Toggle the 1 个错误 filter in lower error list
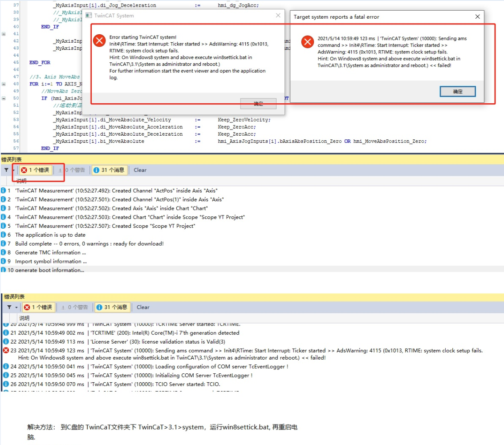This screenshot has height=445, width=504. [39, 307]
